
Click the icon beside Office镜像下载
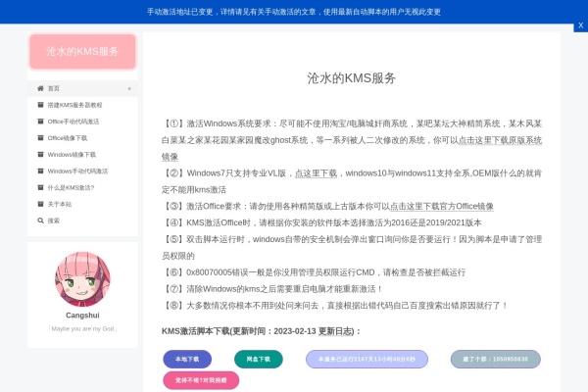39,138
